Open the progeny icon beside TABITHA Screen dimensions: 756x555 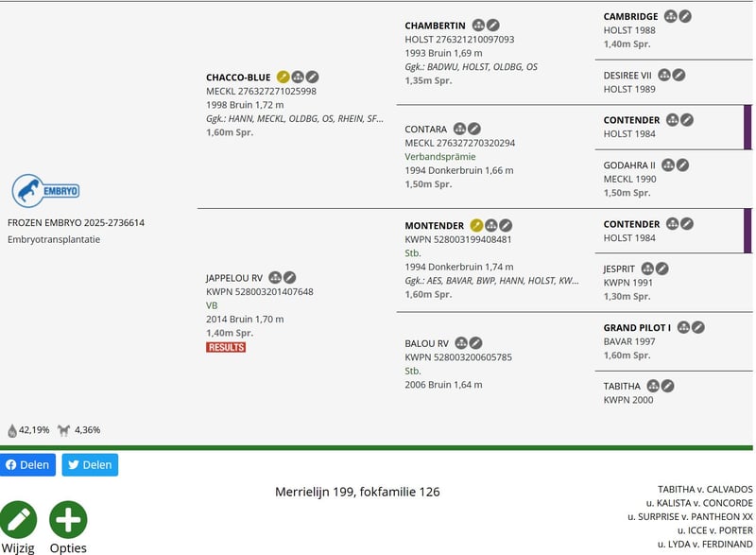point(653,386)
